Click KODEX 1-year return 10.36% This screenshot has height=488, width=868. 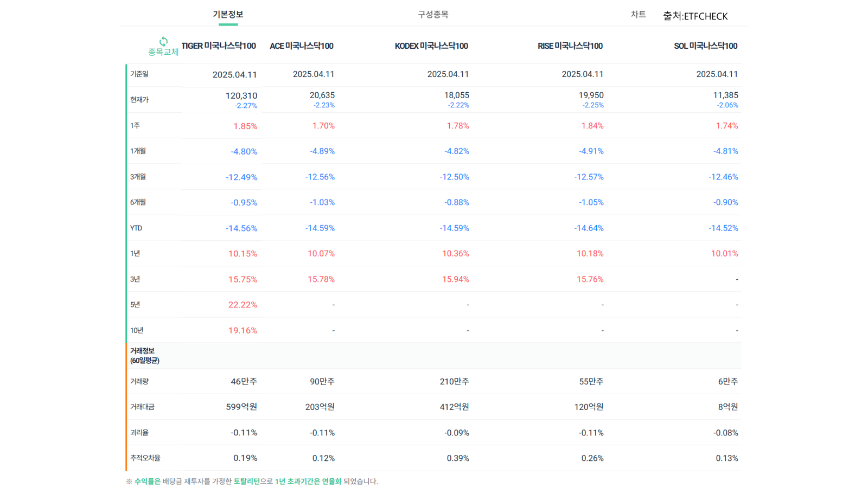point(456,254)
